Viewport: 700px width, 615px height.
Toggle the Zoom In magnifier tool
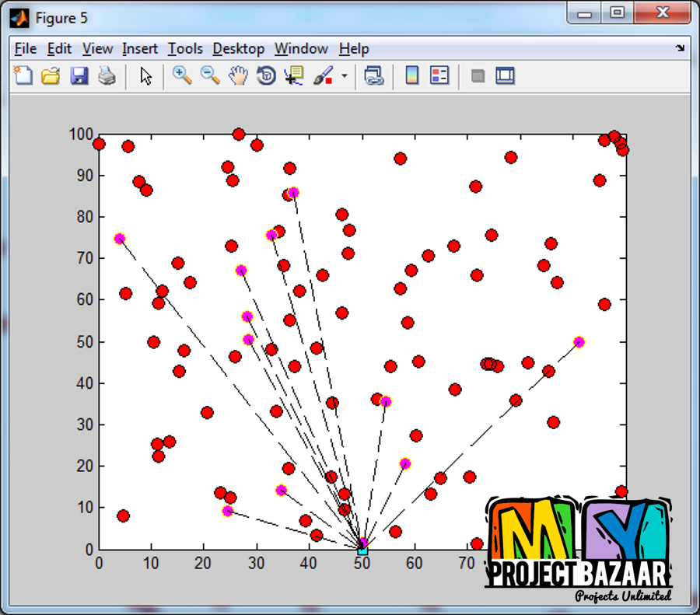[x=182, y=75]
